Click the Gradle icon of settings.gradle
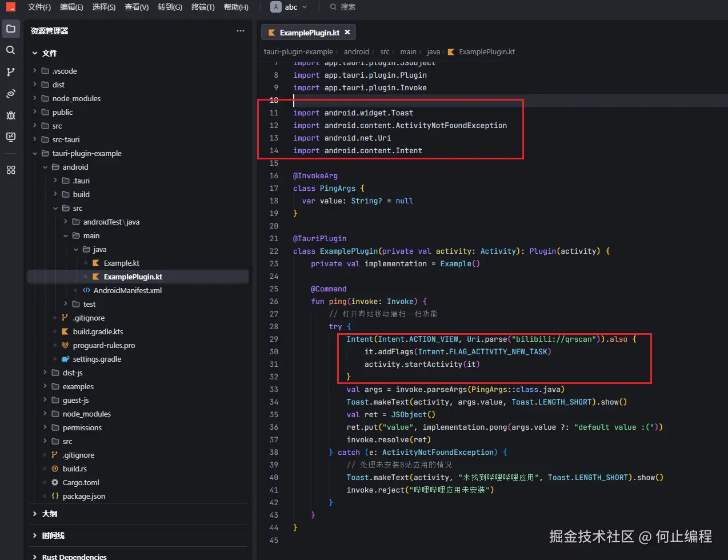The height and width of the screenshot is (560, 728). point(65,359)
